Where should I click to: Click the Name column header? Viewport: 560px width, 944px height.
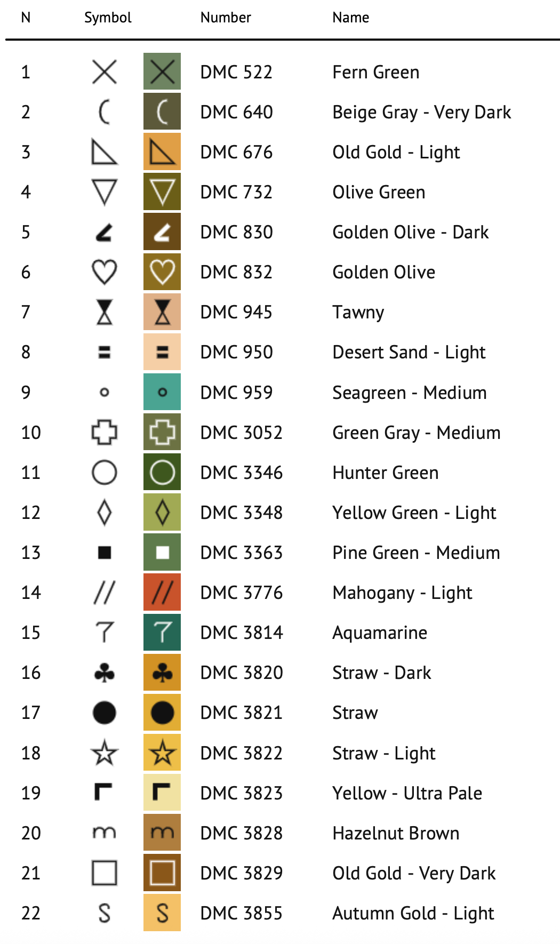tap(351, 18)
